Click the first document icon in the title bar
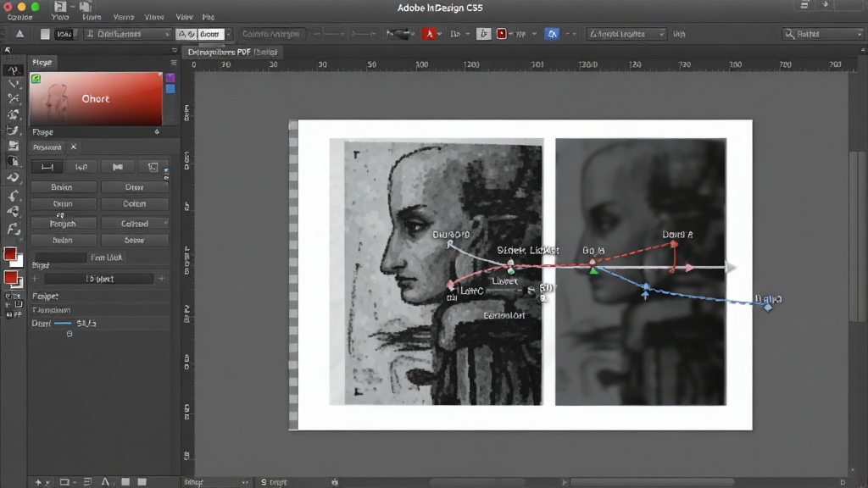 coord(60,7)
